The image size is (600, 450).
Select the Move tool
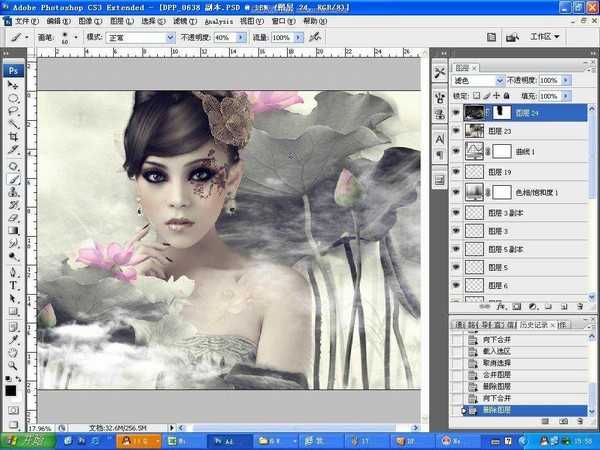14,87
